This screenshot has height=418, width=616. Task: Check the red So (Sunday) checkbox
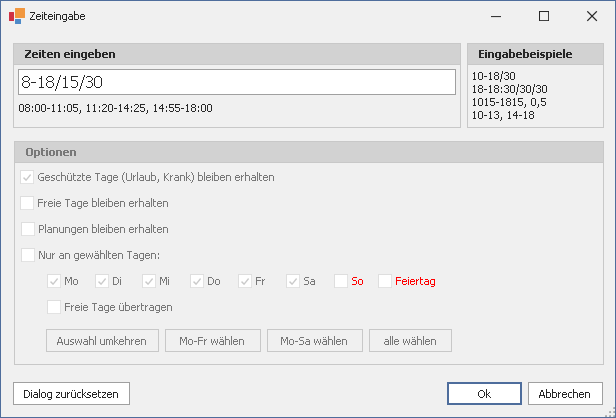[x=341, y=281]
